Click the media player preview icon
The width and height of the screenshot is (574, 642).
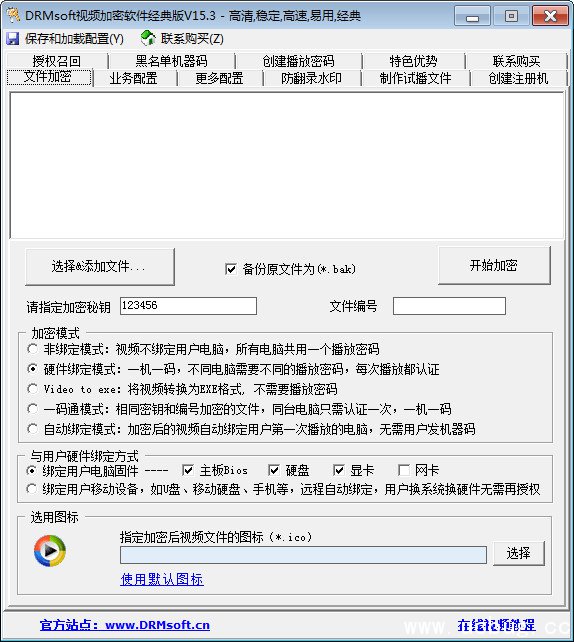[x=50, y=551]
